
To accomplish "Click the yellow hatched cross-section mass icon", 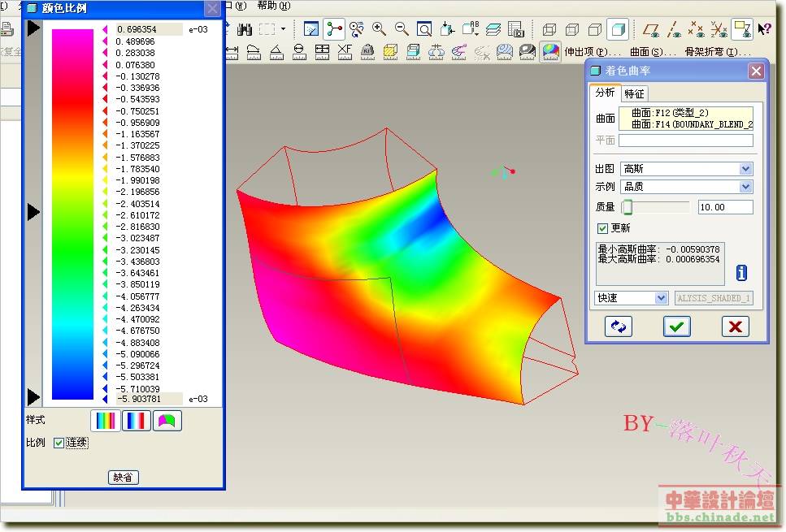I will [x=390, y=52].
